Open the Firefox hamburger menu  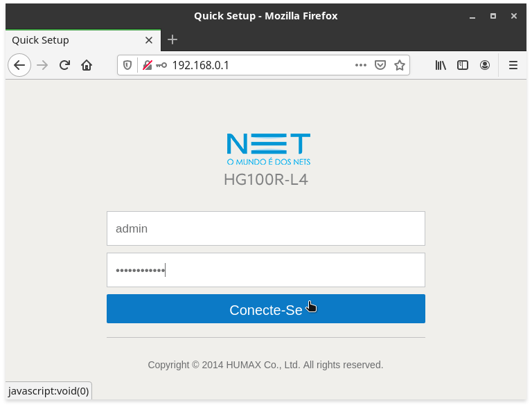(513, 65)
